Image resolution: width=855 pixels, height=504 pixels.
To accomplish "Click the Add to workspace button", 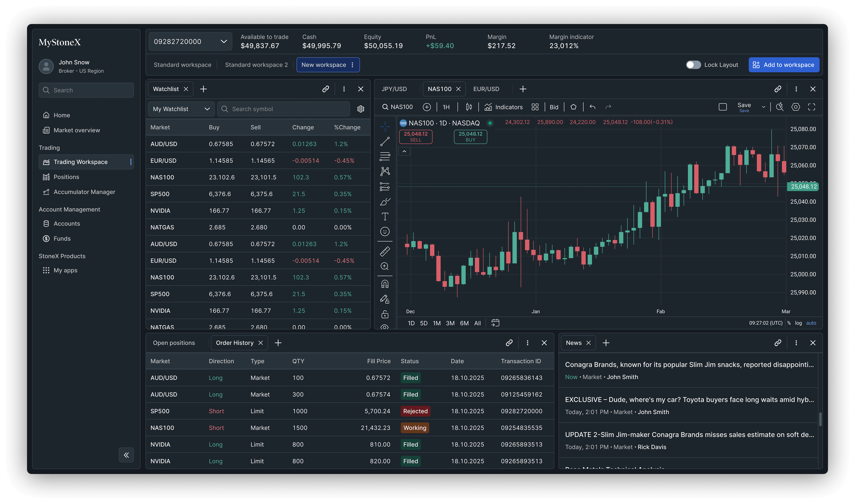I will 784,65.
